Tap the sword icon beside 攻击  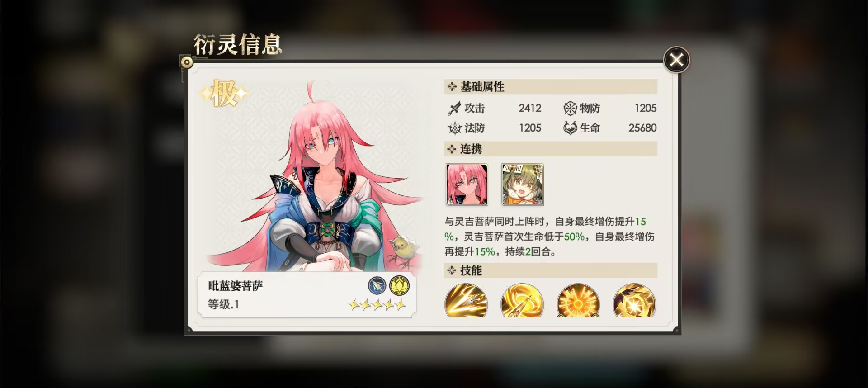[454, 109]
